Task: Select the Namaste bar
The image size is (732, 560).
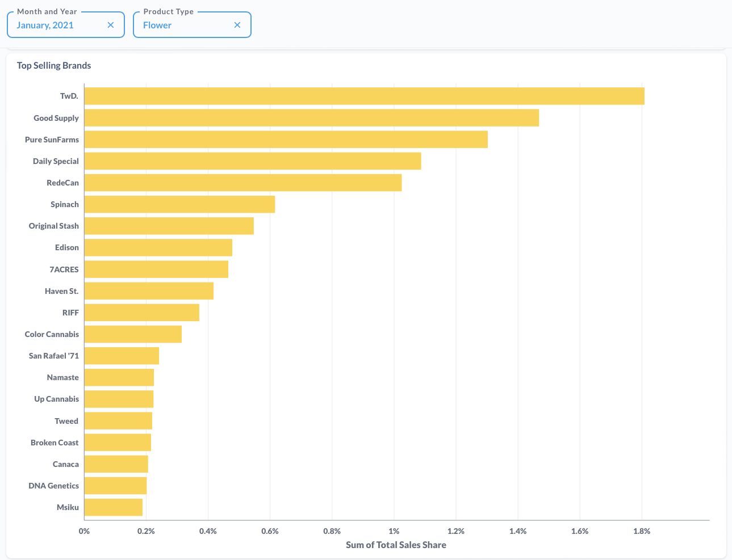Action: coord(119,377)
